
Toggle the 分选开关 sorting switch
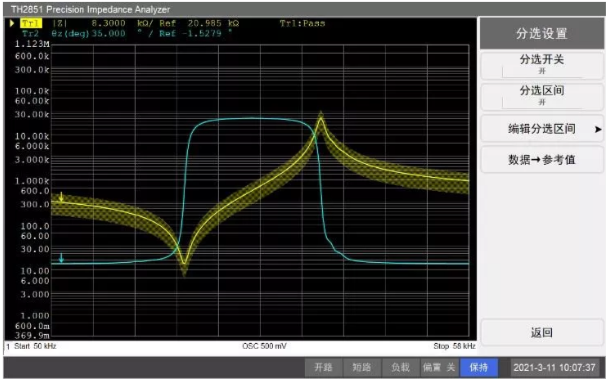click(542, 65)
